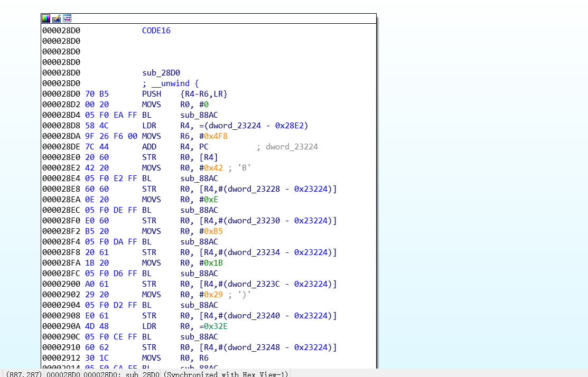The image size is (588, 377).
Task: Click PUSH {R4-R6,LR} instruction
Action: (x=184, y=94)
